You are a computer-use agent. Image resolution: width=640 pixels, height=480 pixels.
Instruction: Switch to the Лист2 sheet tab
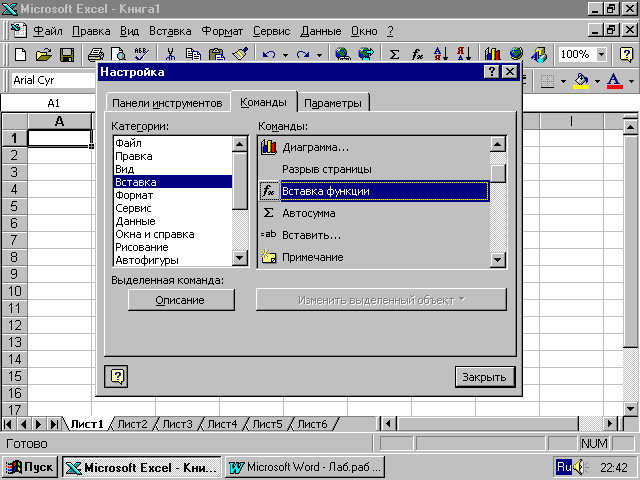(132, 424)
